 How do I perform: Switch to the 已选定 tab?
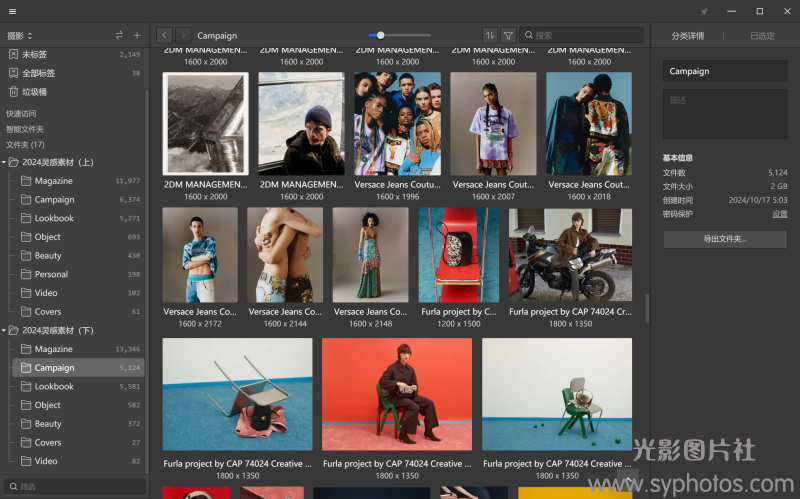coord(762,36)
